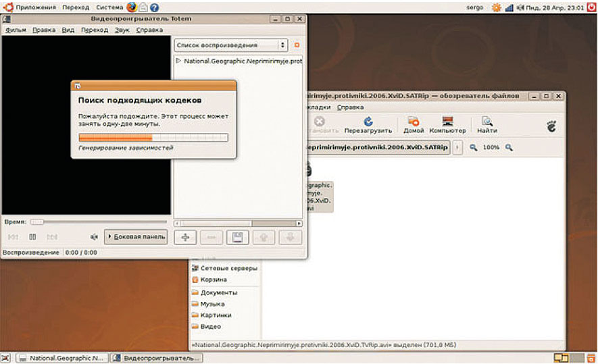The width and height of the screenshot is (598, 364).
Task: Add item to playlist plus button
Action: [185, 237]
